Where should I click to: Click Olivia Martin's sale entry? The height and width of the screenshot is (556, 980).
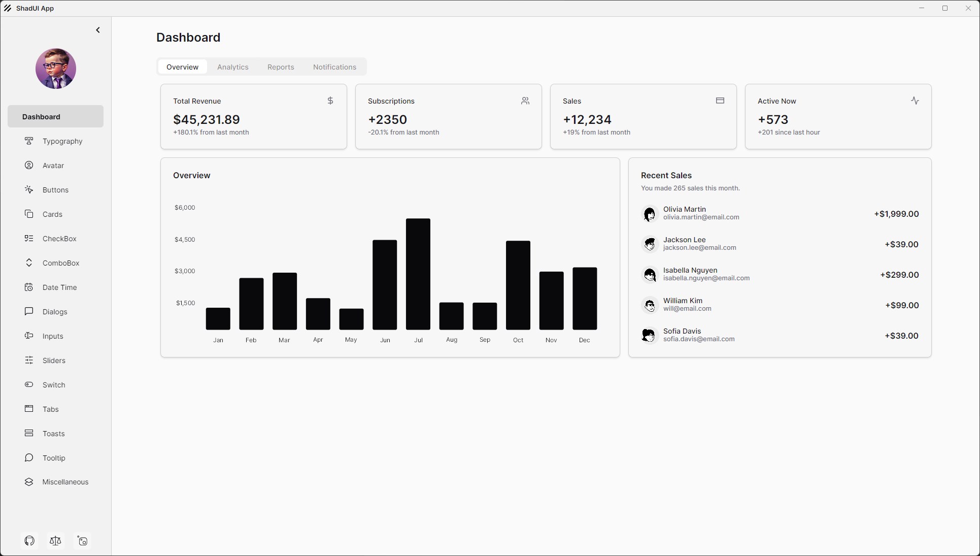click(x=780, y=214)
